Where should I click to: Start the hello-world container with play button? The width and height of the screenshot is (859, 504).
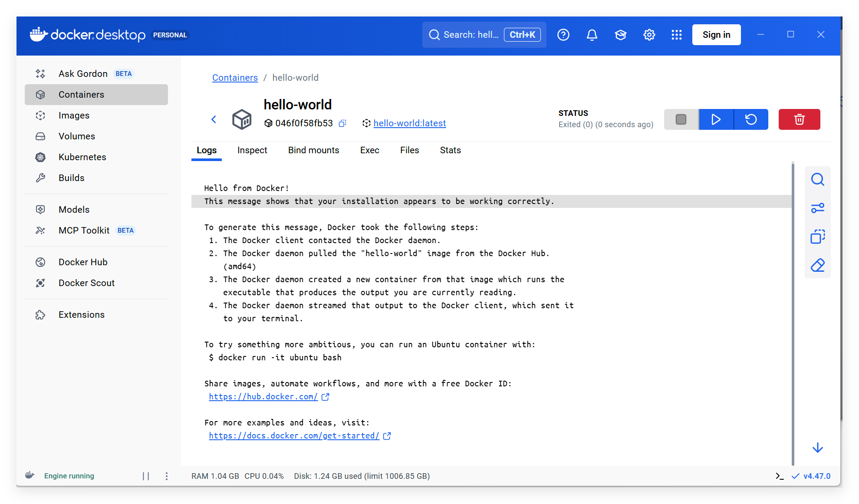pos(716,119)
